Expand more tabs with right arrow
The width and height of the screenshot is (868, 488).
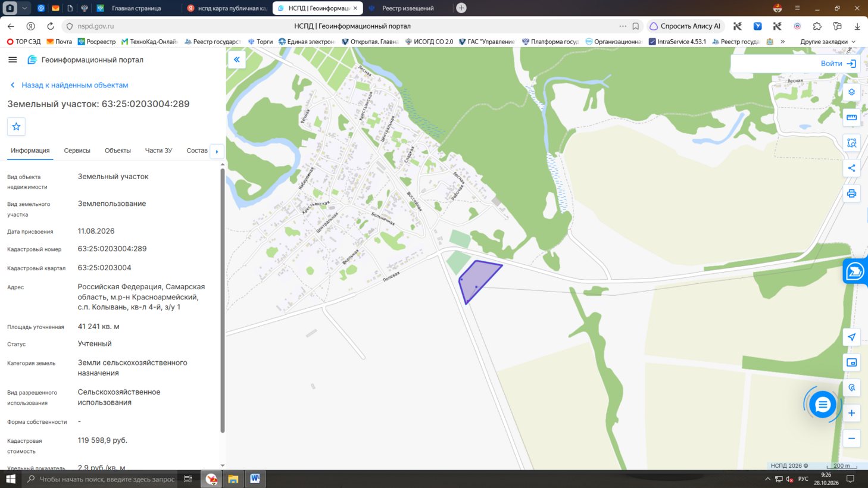click(x=217, y=151)
